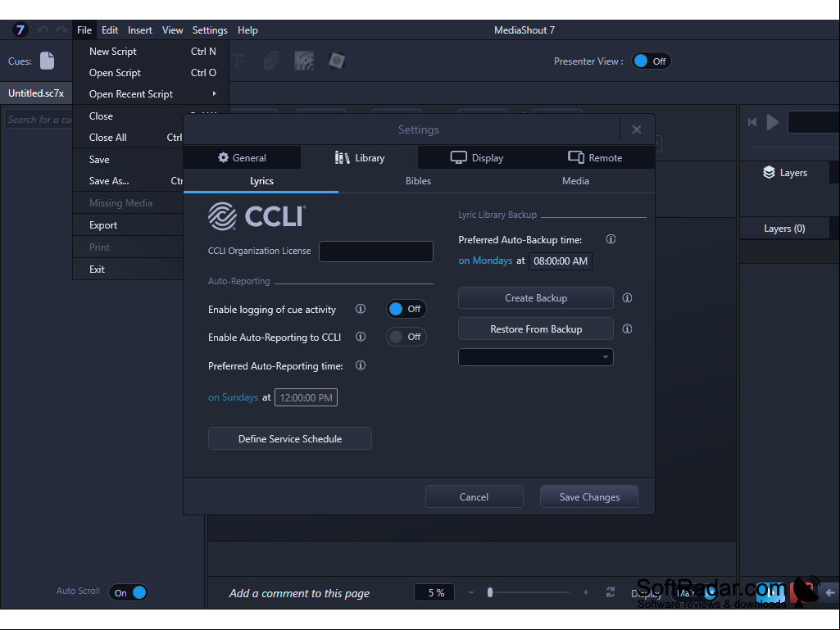The image size is (840, 630).
Task: Click the undo arrow in the title bar
Action: [x=43, y=30]
